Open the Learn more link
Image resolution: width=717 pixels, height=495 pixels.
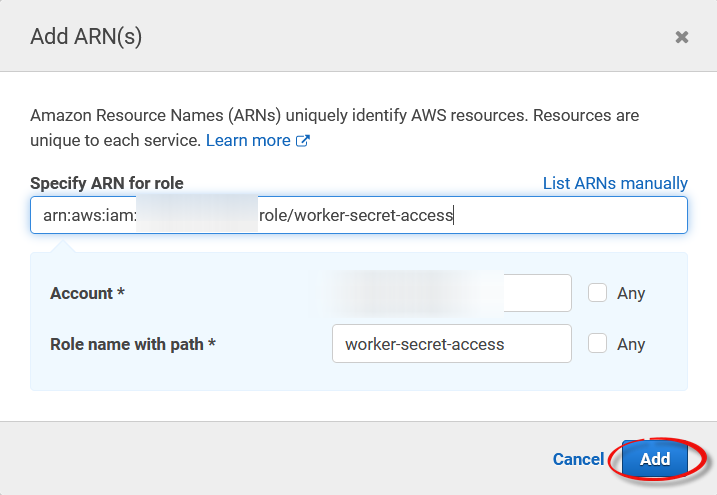(248, 140)
